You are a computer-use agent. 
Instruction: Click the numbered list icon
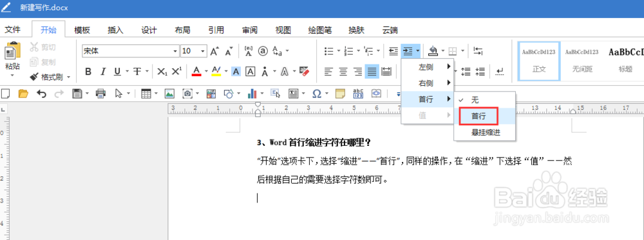pyautogui.click(x=348, y=51)
